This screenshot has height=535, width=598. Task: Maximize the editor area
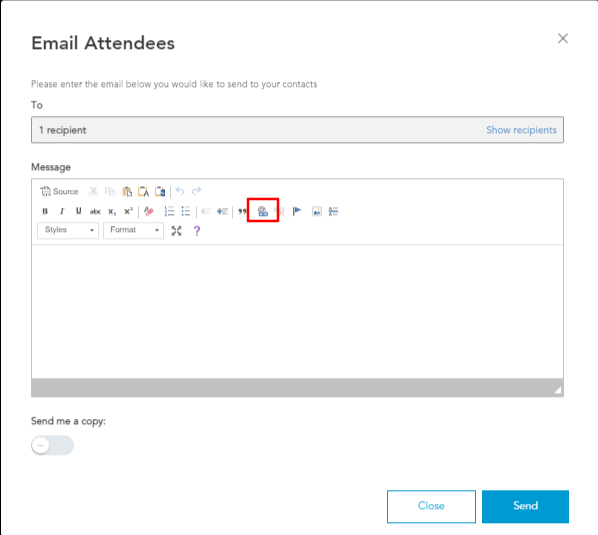tap(176, 231)
